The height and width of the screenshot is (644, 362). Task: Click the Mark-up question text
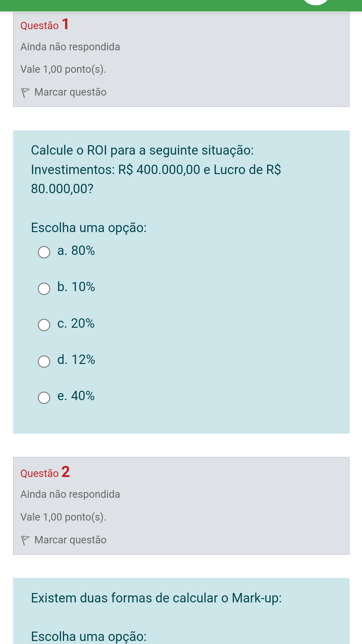tap(156, 598)
